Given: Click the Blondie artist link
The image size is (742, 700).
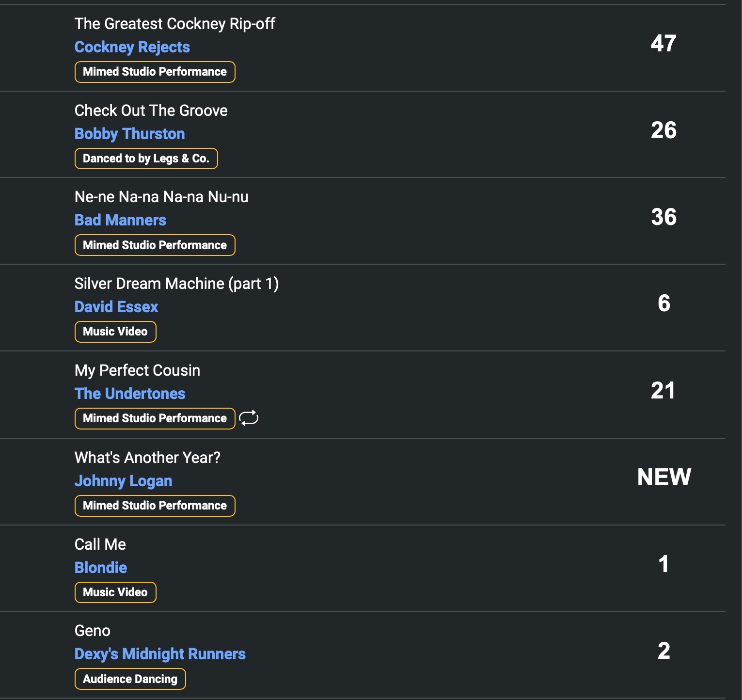Looking at the screenshot, I should [101, 568].
